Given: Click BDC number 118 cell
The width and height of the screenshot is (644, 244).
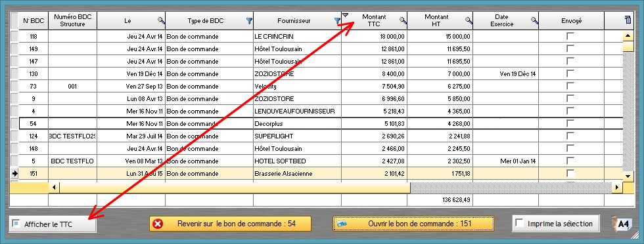Looking at the screenshot, I should (x=34, y=37).
